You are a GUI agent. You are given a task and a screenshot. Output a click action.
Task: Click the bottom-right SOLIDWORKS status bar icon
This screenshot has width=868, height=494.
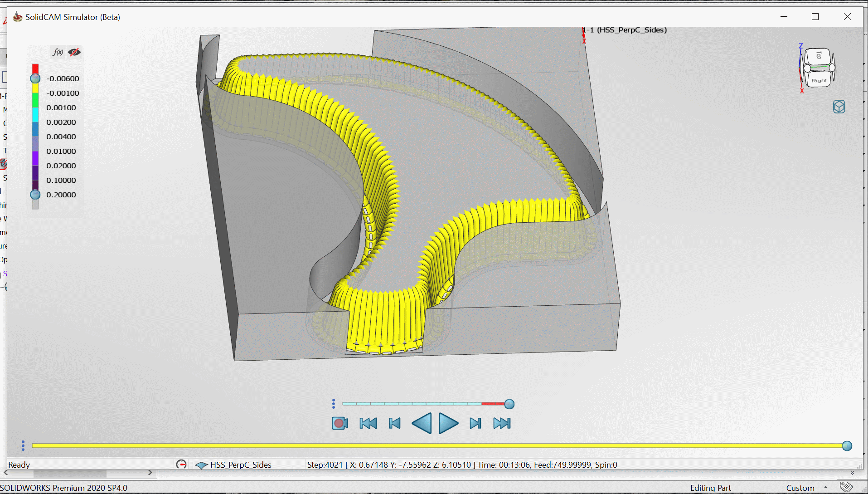pyautogui.click(x=846, y=487)
